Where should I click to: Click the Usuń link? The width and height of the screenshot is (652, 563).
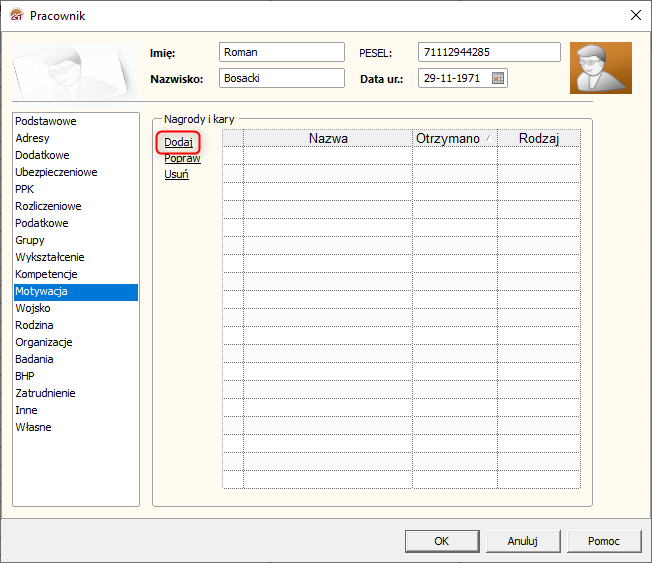pos(176,174)
